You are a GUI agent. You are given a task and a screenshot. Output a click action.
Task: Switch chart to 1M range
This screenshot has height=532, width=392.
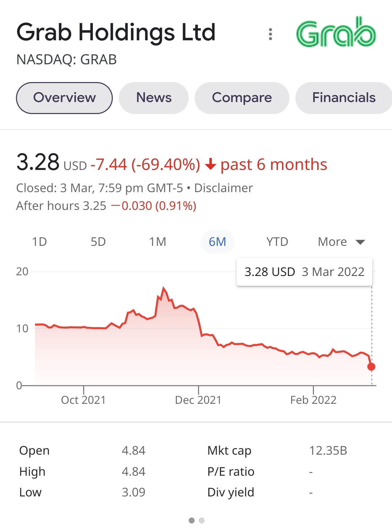158,242
